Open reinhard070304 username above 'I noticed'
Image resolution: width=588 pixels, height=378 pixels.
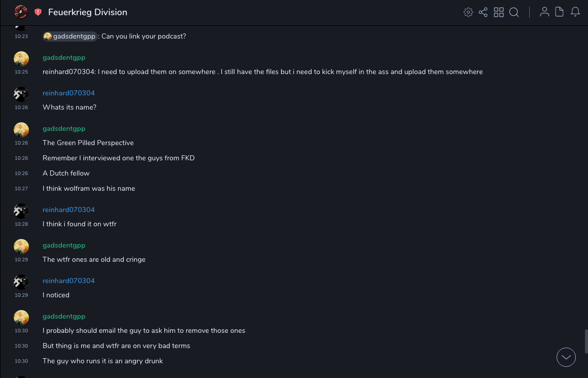pos(68,281)
